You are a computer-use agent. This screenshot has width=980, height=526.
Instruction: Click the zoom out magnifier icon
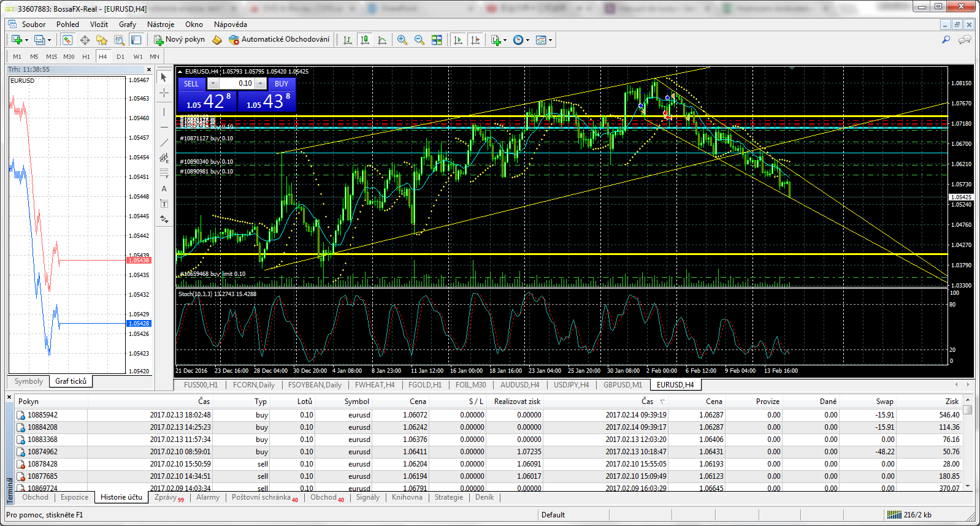(x=419, y=40)
